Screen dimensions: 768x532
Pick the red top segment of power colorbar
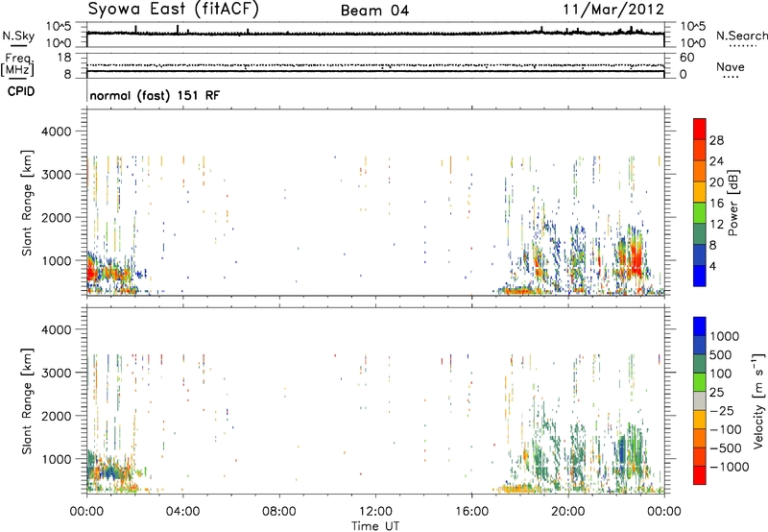coord(700,130)
